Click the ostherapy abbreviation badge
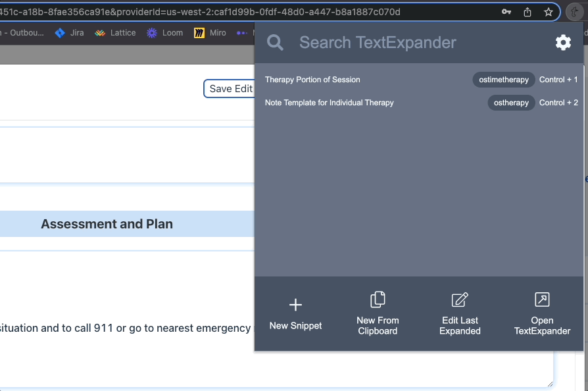588x391 pixels. (511, 103)
